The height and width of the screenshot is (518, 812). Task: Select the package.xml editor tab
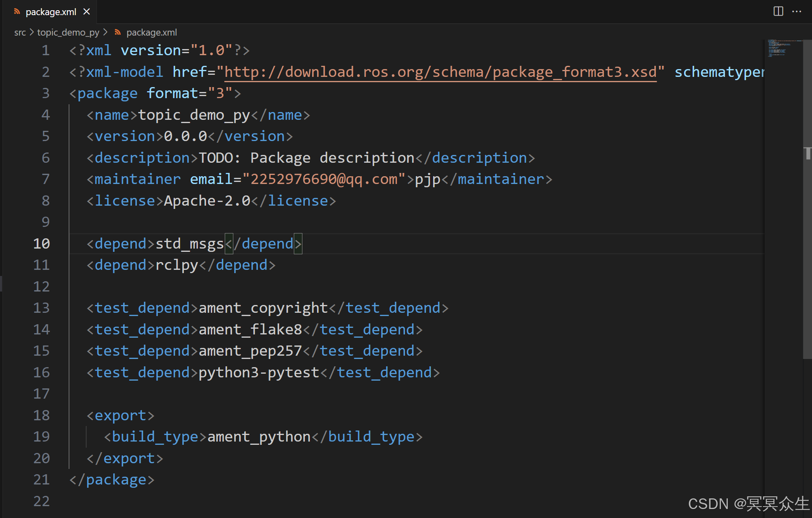[x=51, y=12]
